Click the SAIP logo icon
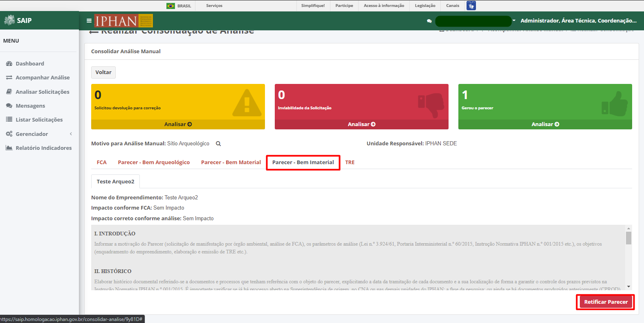Viewport: 644px width, 323px height. (9, 20)
